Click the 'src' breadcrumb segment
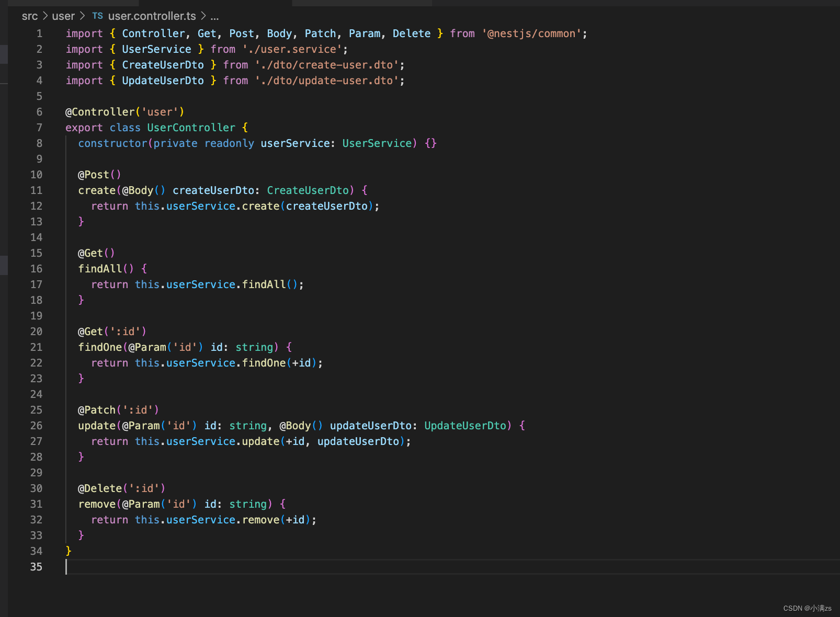This screenshot has height=617, width=840. point(30,16)
